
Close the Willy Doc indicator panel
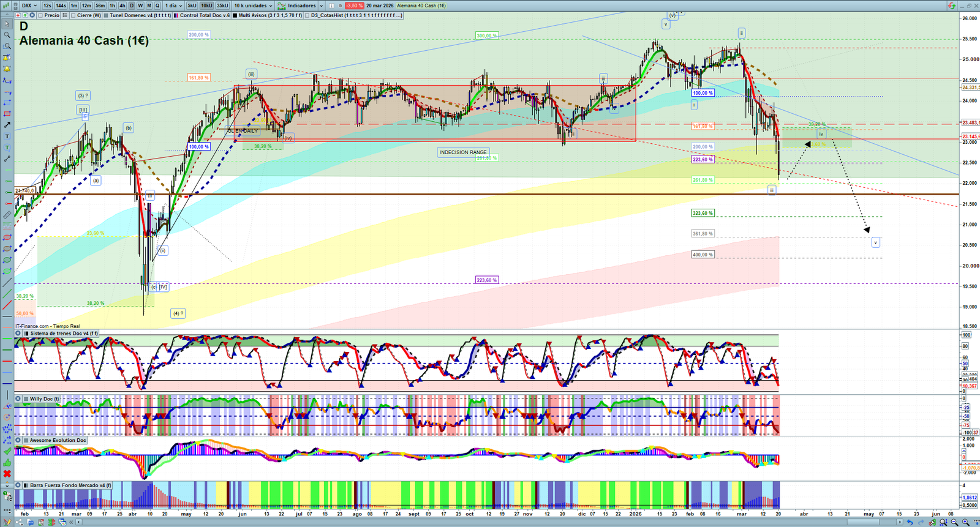point(18,398)
